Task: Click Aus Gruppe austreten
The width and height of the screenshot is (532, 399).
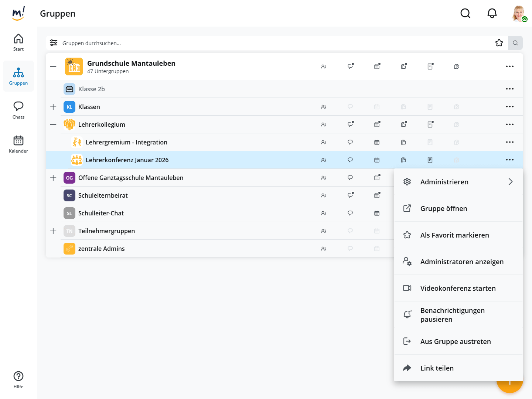Action: [x=455, y=341]
